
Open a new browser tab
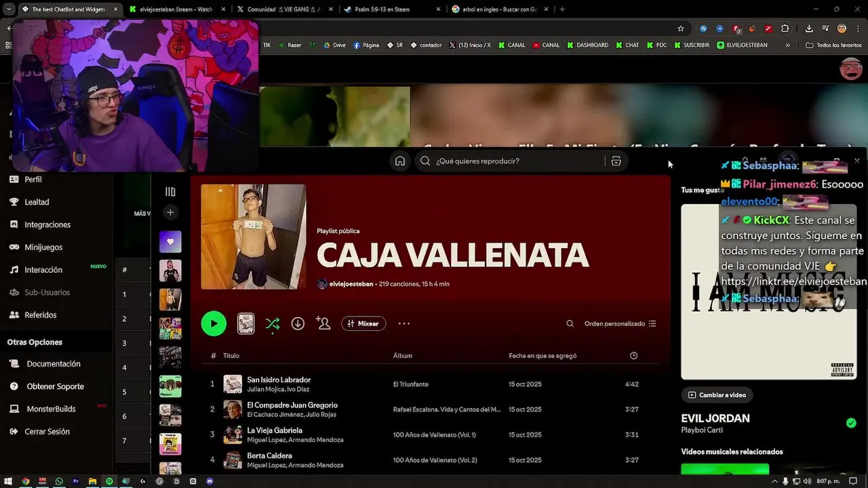click(x=562, y=9)
